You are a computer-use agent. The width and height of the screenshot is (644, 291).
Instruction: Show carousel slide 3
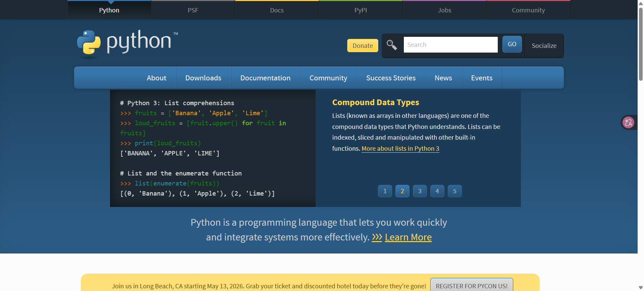[x=420, y=191]
